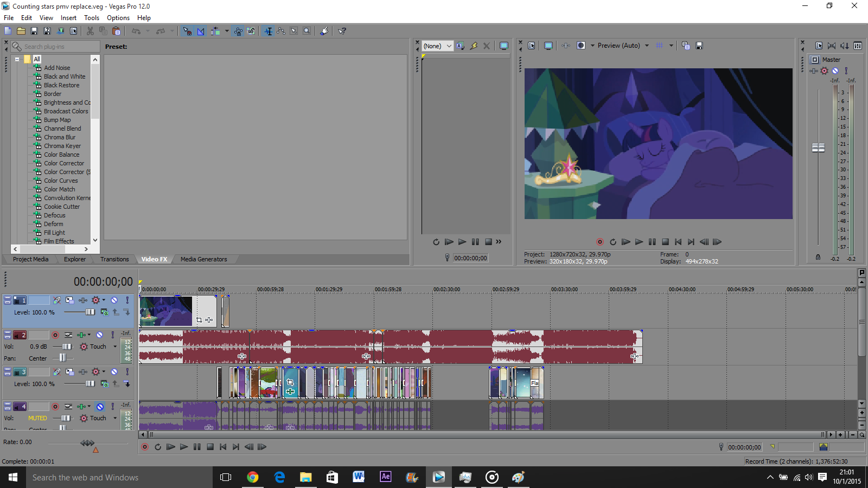Open the Tools menu
Screen dimensions: 868x488
point(92,18)
